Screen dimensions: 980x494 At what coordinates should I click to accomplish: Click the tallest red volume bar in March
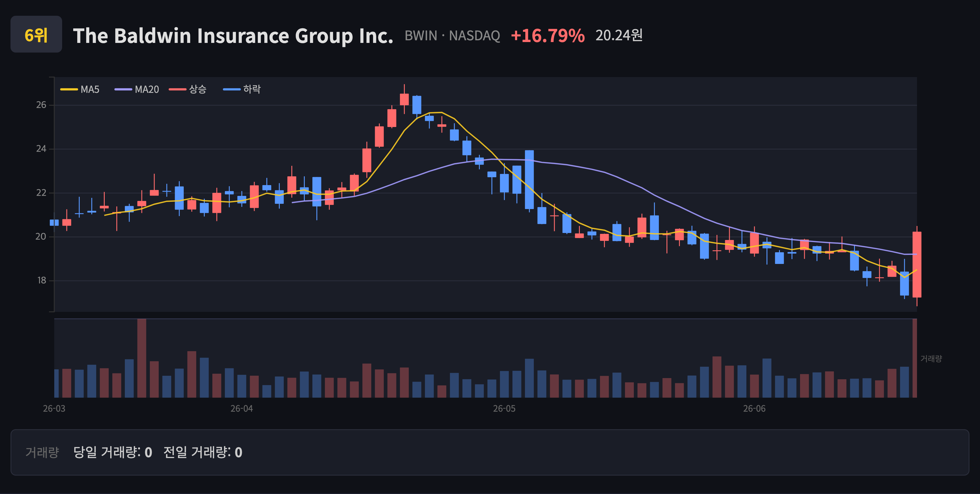click(x=141, y=358)
